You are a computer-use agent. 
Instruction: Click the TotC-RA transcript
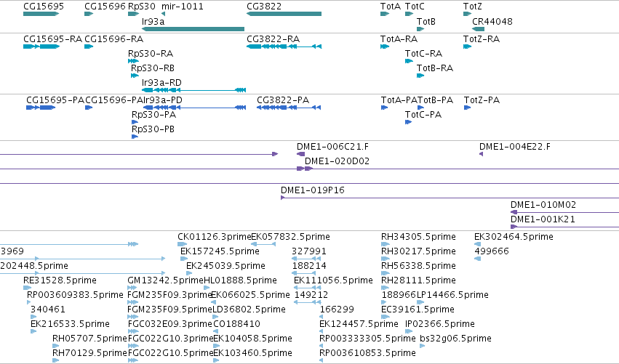[409, 61]
